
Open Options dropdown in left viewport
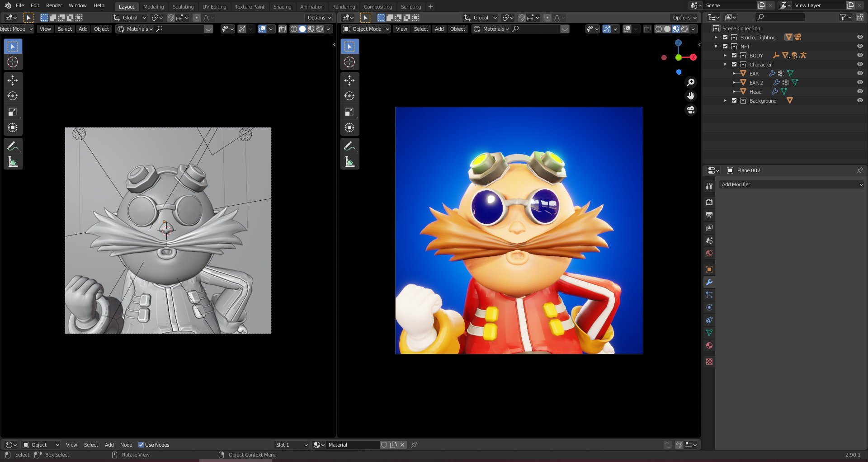point(319,18)
